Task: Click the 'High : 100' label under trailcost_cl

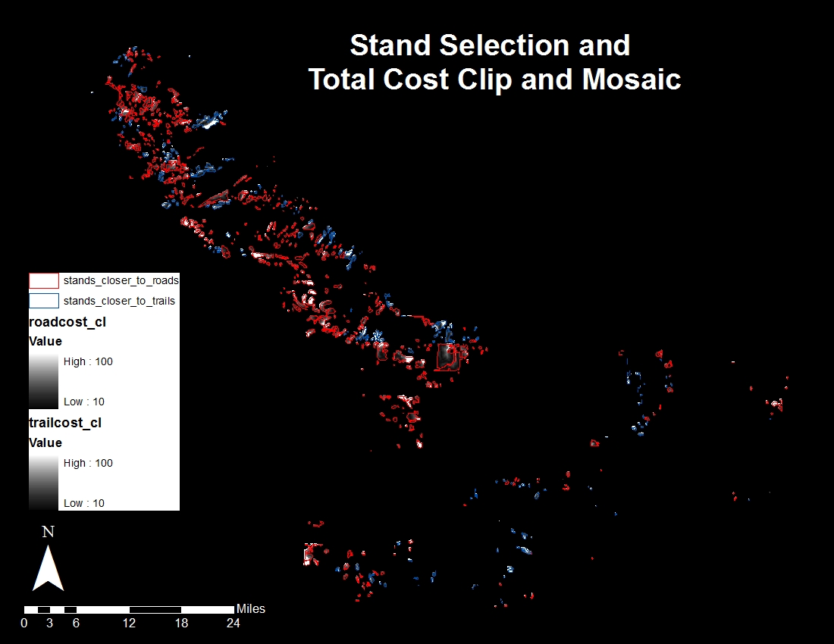Action: point(88,463)
